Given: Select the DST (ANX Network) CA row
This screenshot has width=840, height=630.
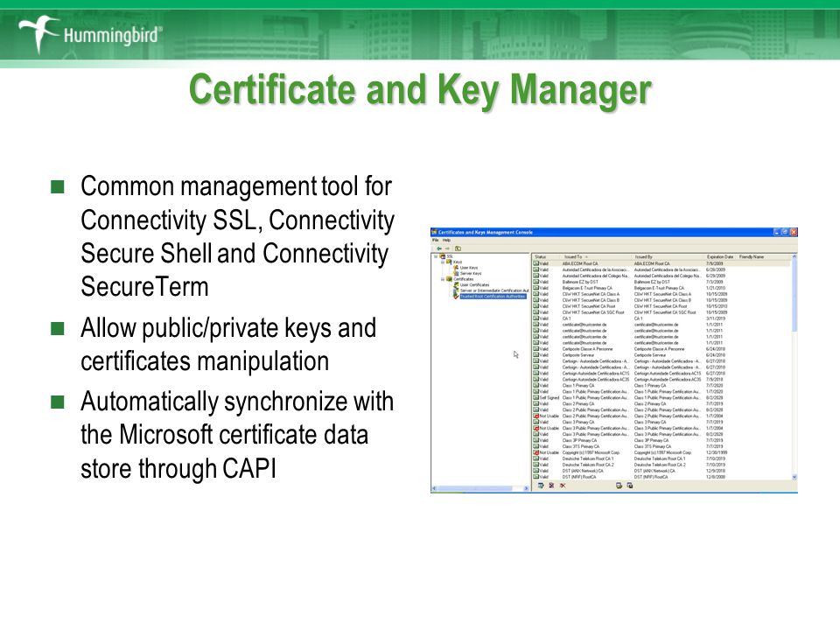Looking at the screenshot, I should [x=661, y=471].
